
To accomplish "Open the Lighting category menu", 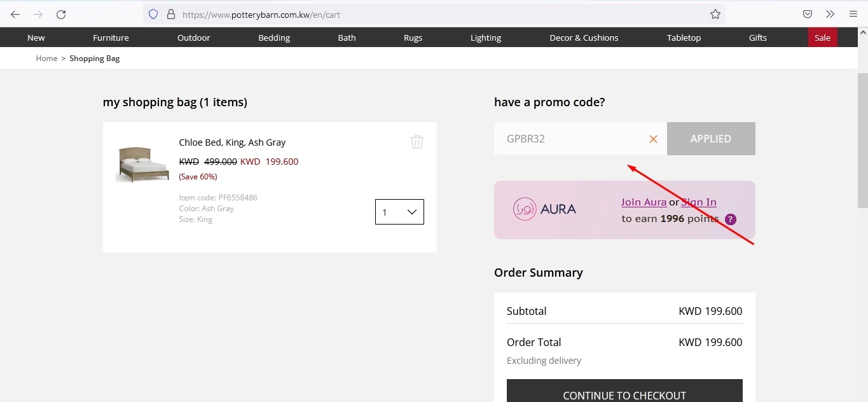I will point(486,38).
